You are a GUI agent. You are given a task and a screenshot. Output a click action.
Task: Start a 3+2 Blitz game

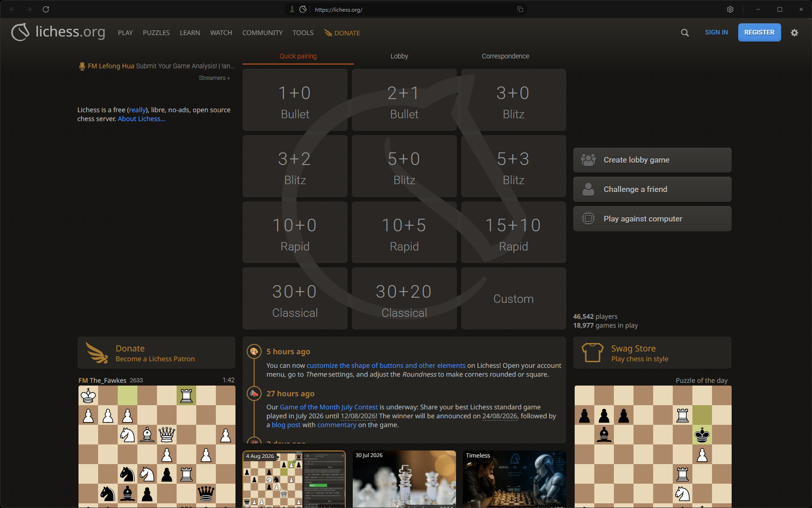(x=295, y=166)
